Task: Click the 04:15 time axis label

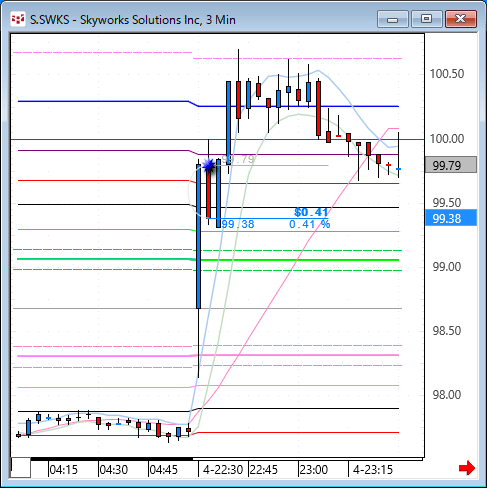Action: 64,470
